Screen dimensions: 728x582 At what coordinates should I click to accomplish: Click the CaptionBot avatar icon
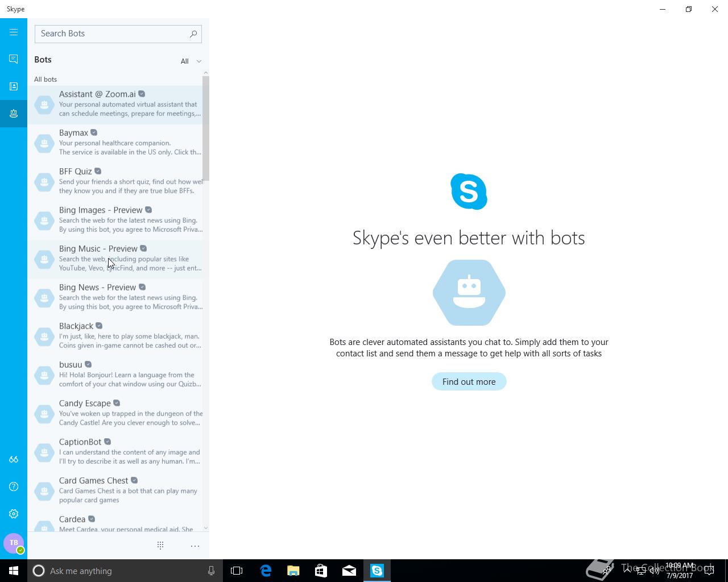pos(44,452)
